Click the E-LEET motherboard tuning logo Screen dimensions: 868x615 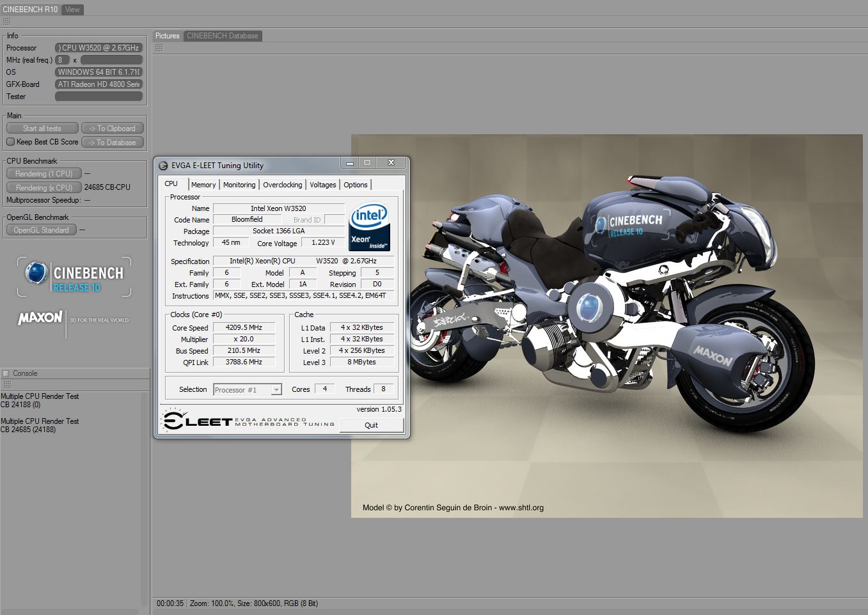[248, 421]
